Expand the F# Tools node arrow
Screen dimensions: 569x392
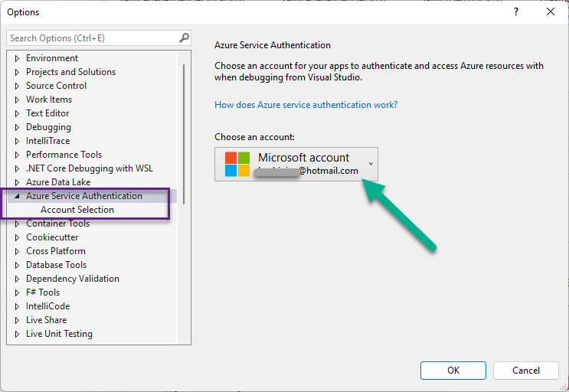tap(17, 292)
